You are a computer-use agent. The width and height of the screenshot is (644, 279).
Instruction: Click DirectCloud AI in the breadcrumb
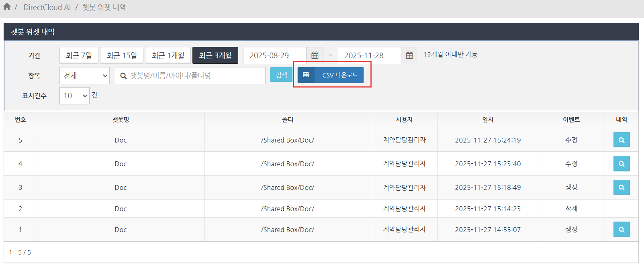tap(47, 7)
